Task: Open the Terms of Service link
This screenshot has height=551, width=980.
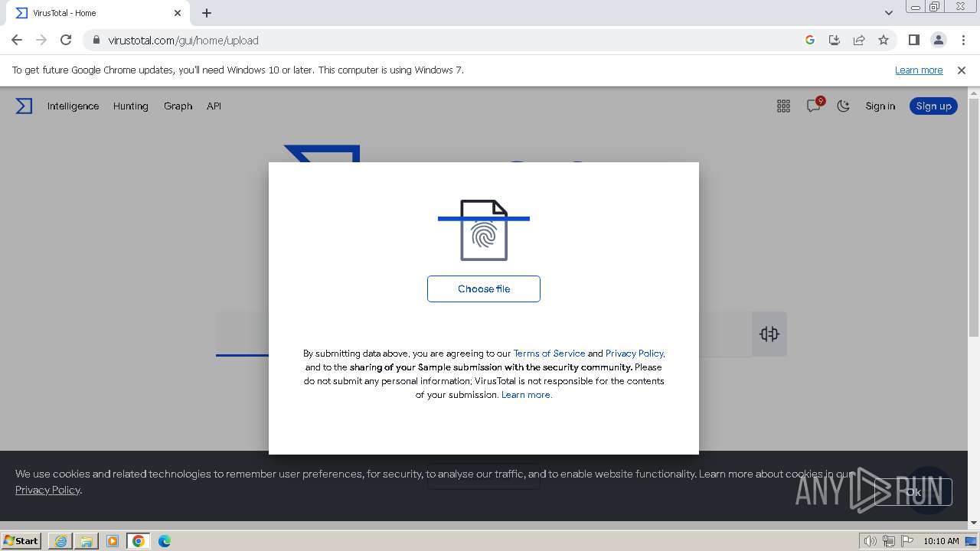Action: (549, 354)
